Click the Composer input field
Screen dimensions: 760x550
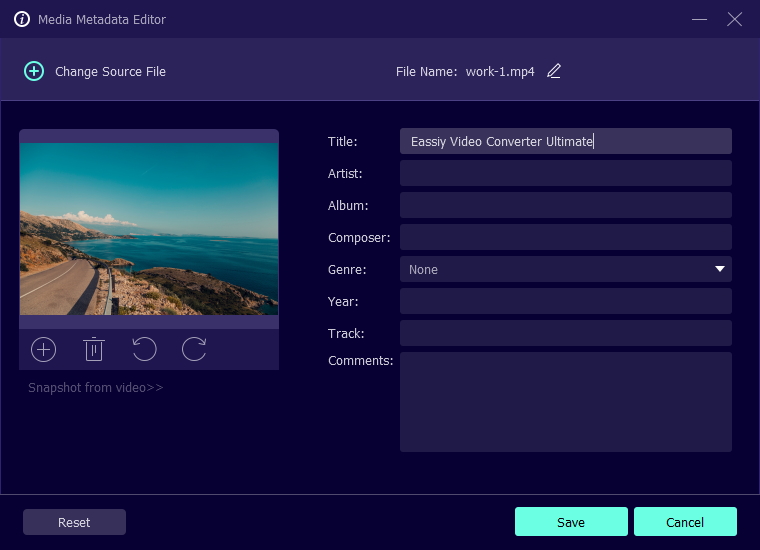click(x=565, y=237)
